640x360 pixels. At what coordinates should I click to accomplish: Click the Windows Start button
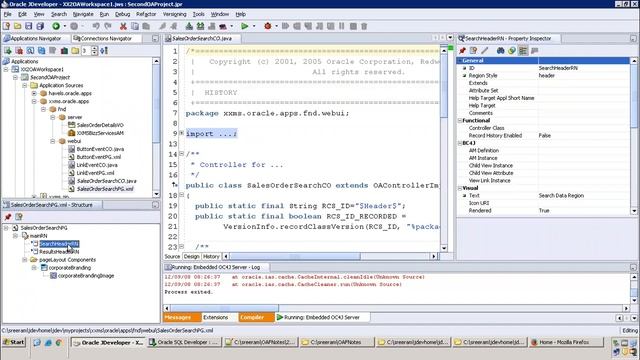pyautogui.click(x=14, y=342)
